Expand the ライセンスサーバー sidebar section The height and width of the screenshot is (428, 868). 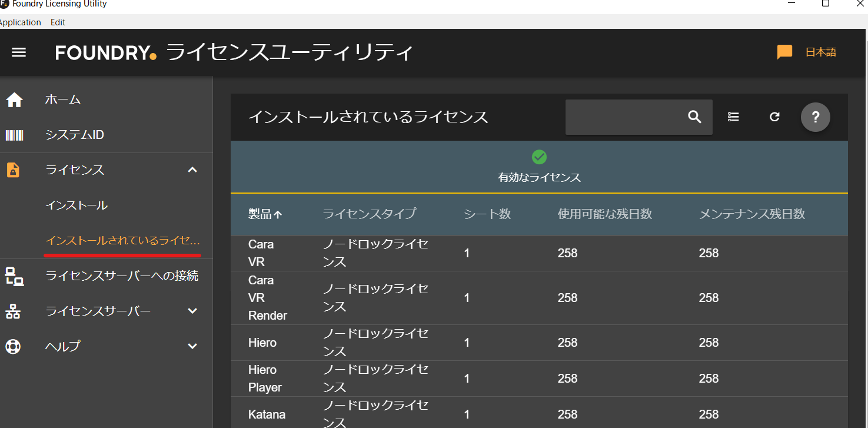[x=192, y=311]
